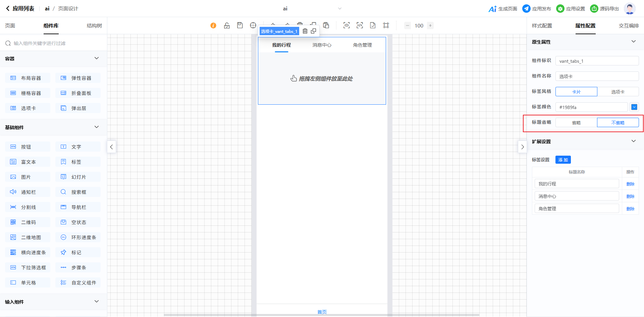Open the 样式配置 tab
The image size is (644, 317).
click(542, 26)
